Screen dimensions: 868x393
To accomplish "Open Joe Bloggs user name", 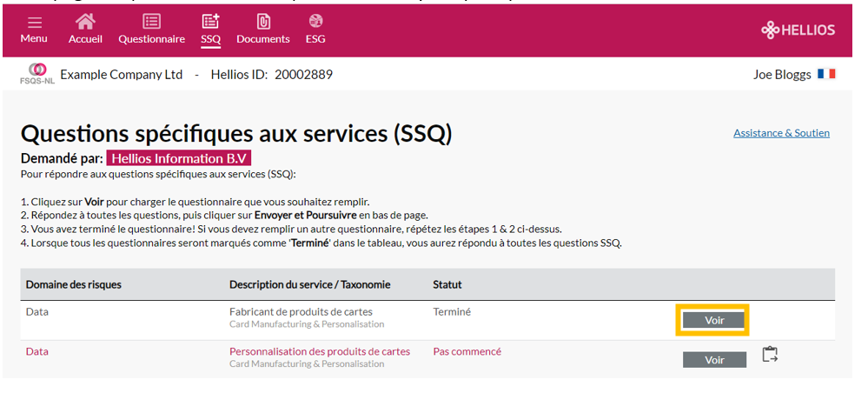I will pos(782,74).
